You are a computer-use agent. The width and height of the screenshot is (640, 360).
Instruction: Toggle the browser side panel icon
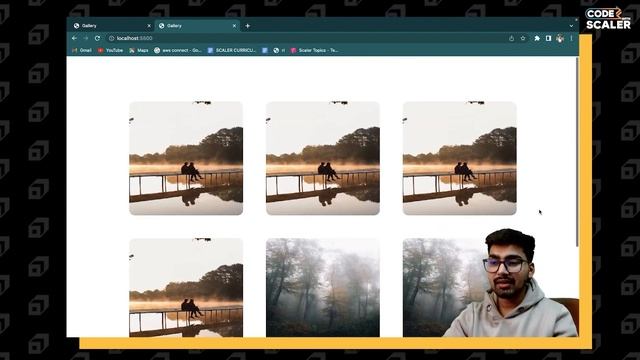point(548,38)
